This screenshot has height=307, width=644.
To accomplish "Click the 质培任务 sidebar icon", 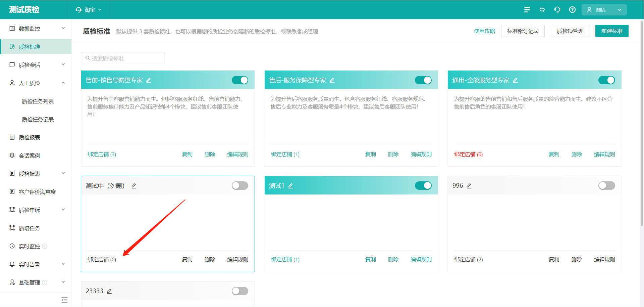I will click(x=12, y=228).
